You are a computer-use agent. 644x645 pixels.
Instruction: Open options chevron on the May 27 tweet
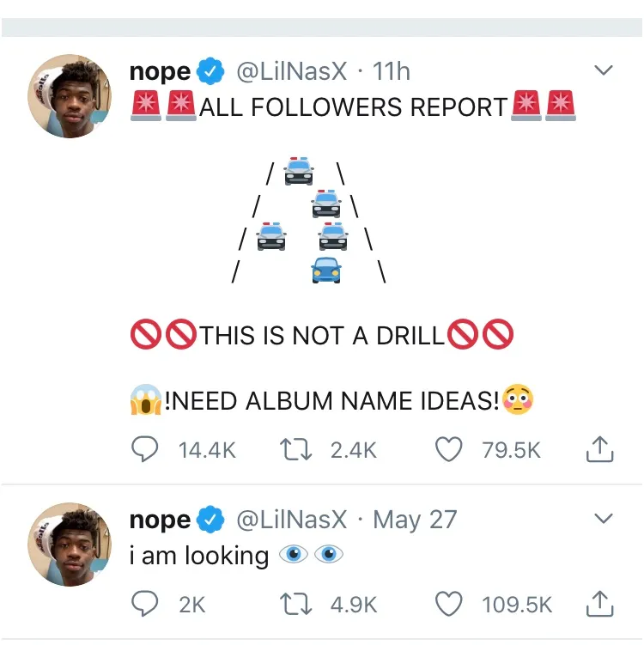tap(605, 519)
